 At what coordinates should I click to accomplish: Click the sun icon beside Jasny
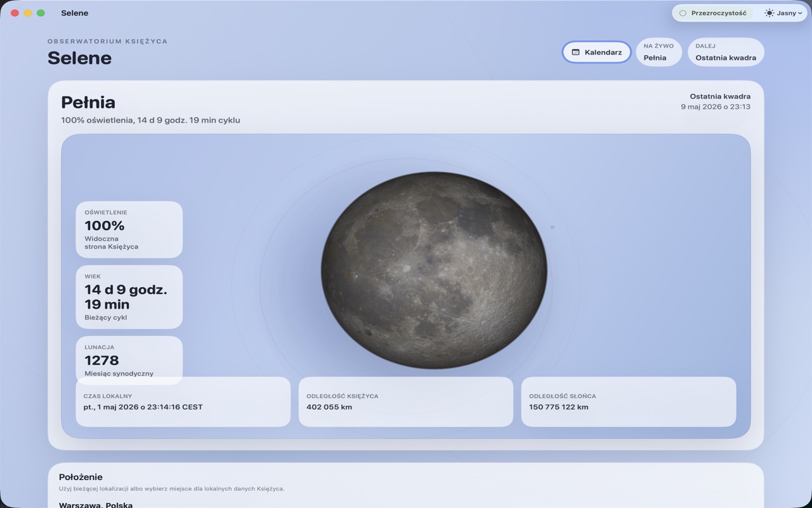[769, 13]
